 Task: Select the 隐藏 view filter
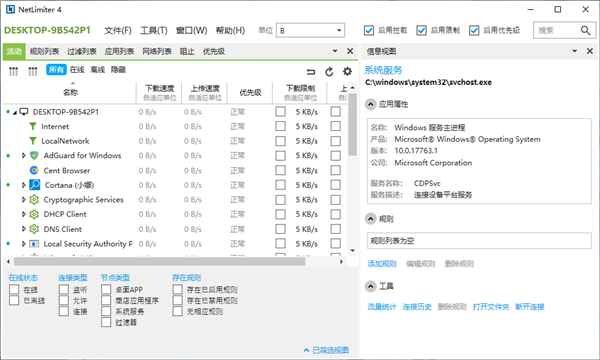[x=118, y=70]
